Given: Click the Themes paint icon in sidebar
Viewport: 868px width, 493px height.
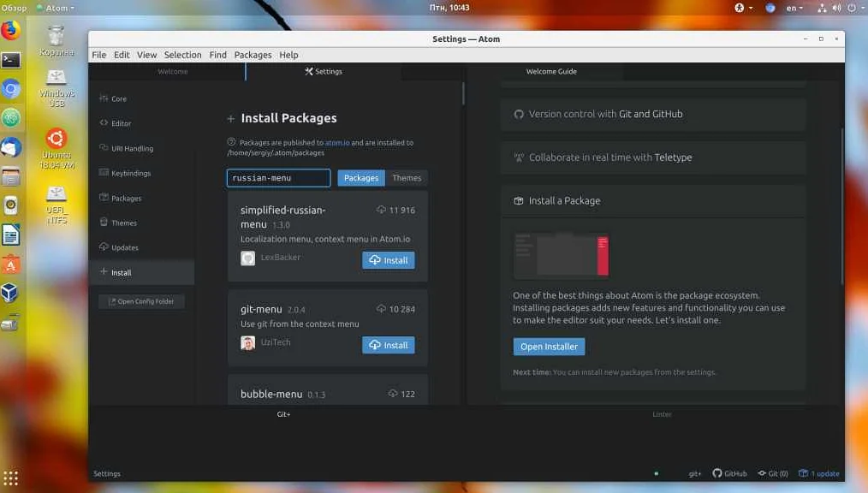Looking at the screenshot, I should pyautogui.click(x=105, y=223).
